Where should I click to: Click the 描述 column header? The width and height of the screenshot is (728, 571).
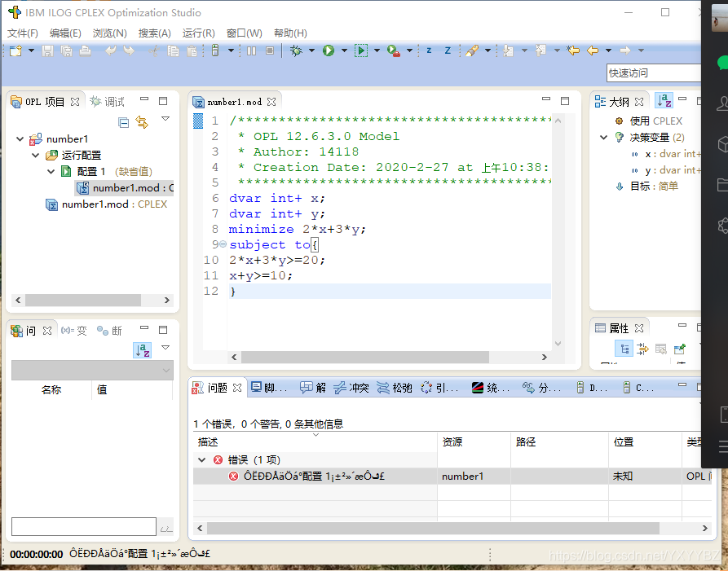tap(315, 442)
